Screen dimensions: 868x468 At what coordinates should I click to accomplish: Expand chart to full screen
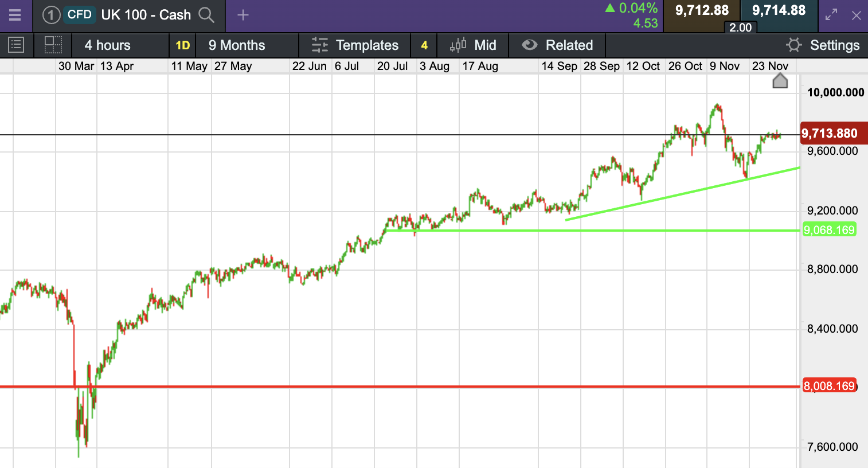(x=831, y=15)
